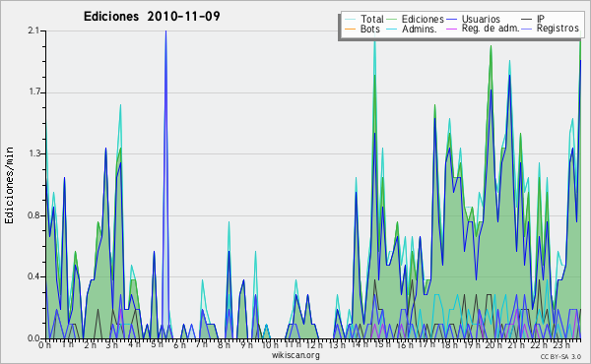Click the green Ediciones legend line swatch
Screen dimensions: 591x364
pyautogui.click(x=392, y=20)
